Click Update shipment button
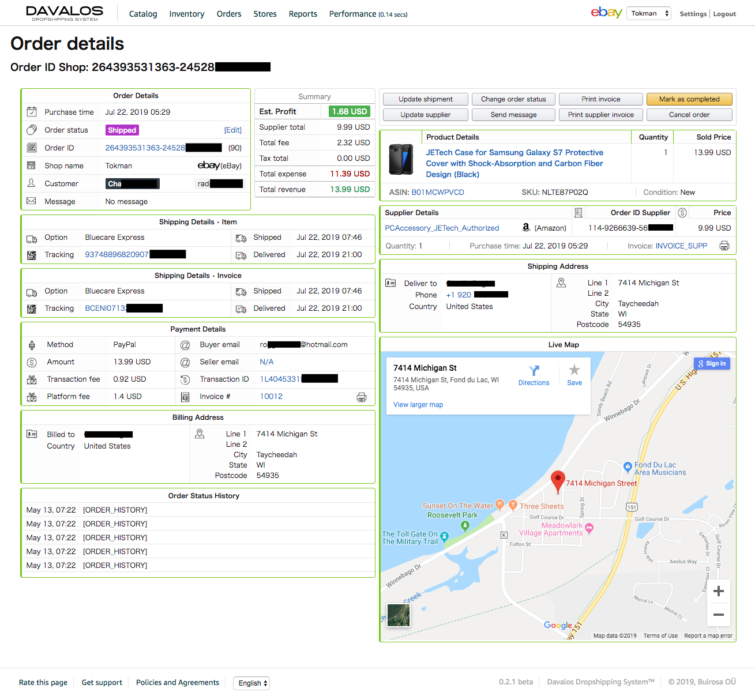This screenshot has width=755, height=700. (426, 99)
